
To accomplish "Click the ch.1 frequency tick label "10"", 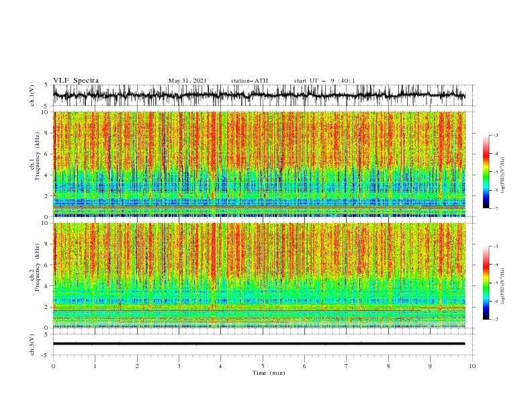I will [45, 112].
